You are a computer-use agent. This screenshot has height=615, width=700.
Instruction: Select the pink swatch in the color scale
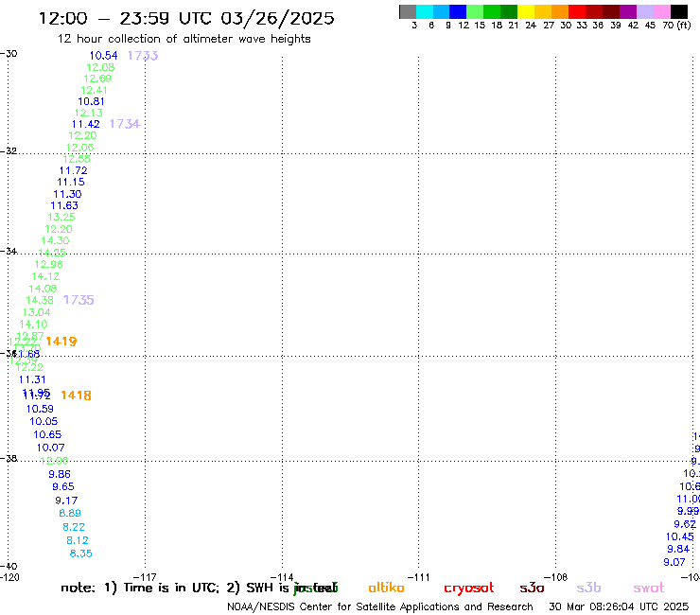click(662, 11)
